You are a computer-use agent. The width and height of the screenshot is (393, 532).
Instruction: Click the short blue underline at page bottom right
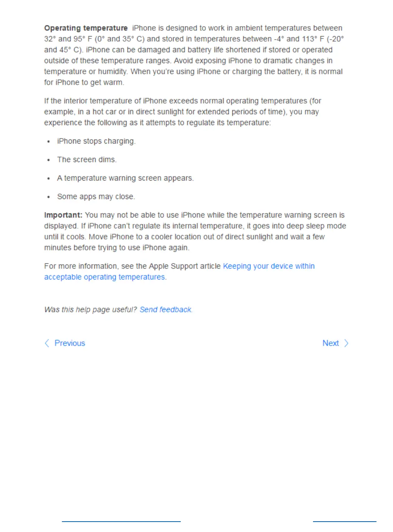click(345, 521)
